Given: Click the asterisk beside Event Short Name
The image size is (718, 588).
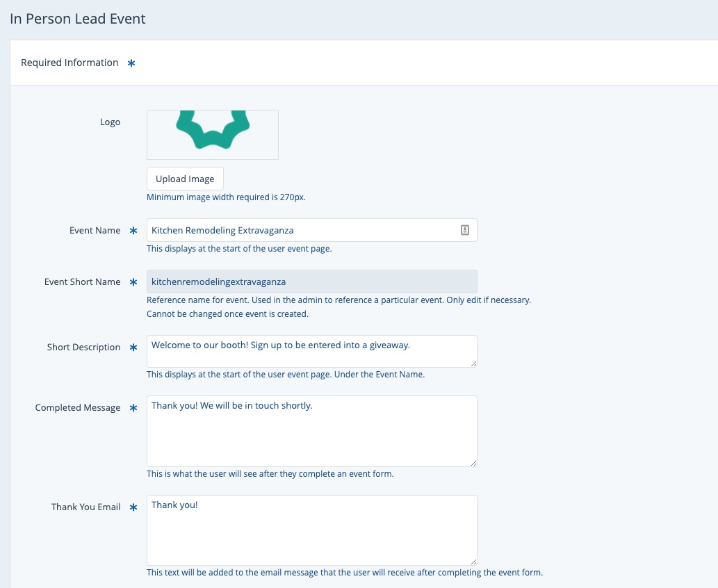Looking at the screenshot, I should [134, 282].
